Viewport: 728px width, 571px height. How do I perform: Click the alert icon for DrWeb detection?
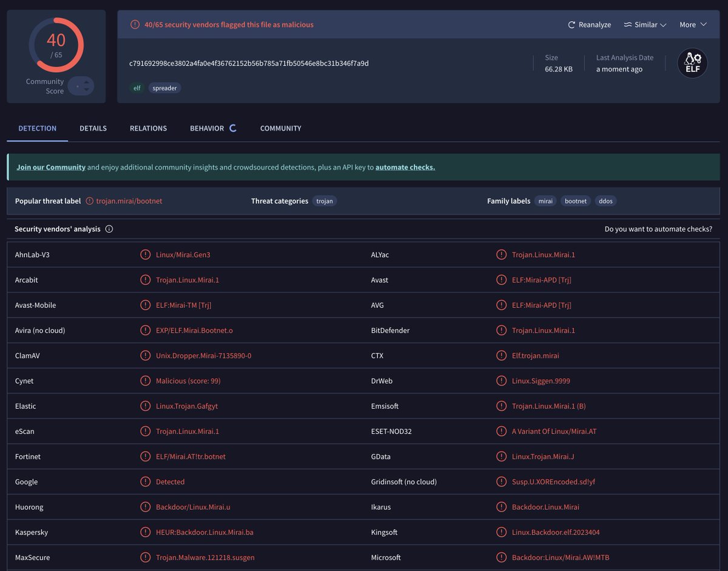[x=501, y=381]
